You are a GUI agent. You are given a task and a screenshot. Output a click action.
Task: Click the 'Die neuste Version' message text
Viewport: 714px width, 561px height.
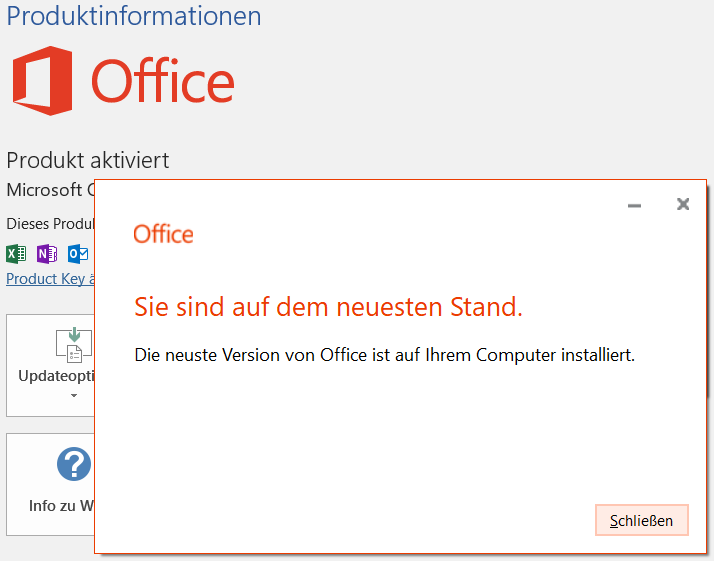384,354
